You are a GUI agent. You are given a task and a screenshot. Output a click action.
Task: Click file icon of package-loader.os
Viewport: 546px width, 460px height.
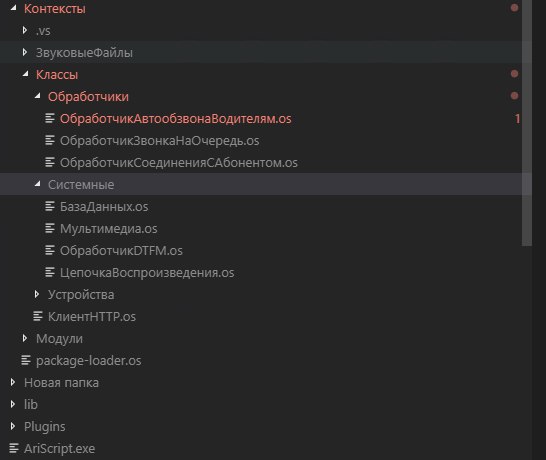26,360
